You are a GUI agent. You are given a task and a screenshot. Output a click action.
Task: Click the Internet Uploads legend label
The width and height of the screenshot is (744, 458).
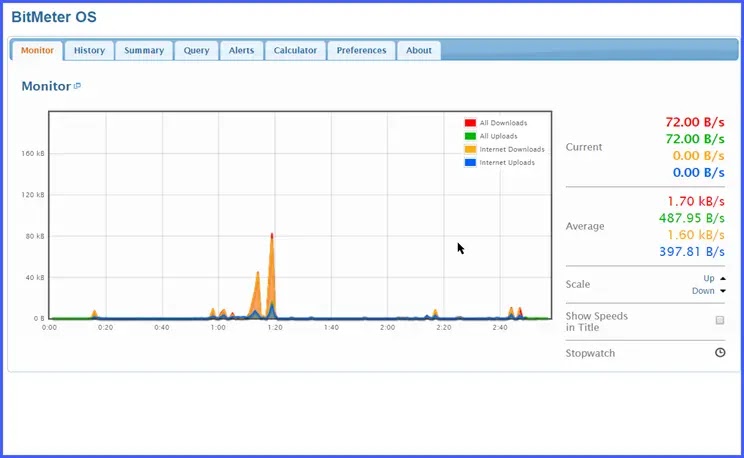coord(507,163)
